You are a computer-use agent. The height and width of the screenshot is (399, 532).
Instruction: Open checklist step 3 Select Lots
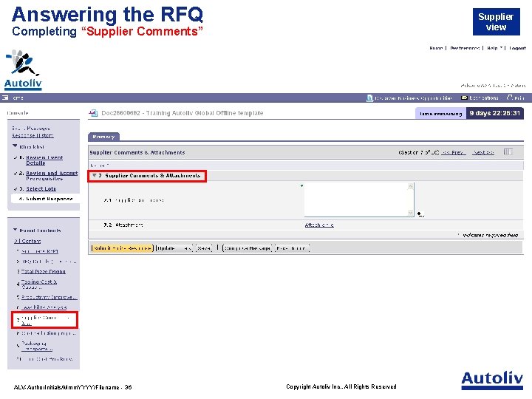tap(41, 188)
